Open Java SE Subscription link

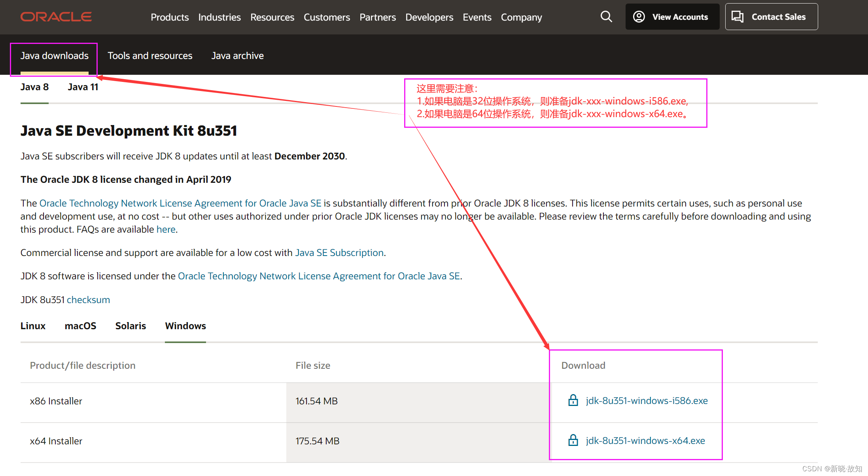pos(339,253)
